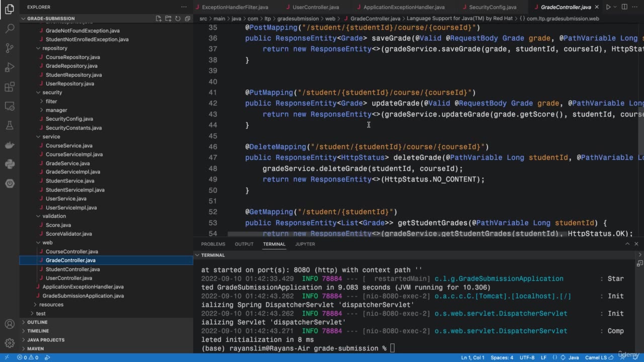Switch to SecurityConfig.java tab

[493, 7]
